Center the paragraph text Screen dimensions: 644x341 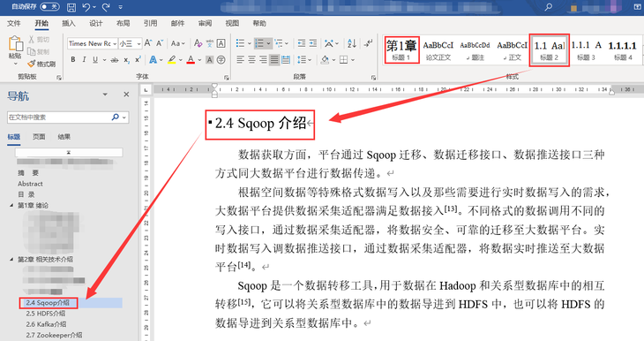(x=251, y=60)
